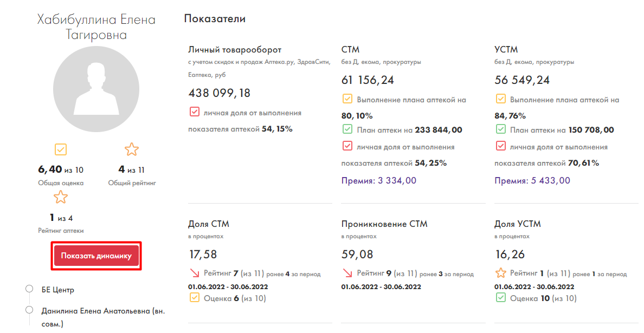
Task: Click the star icon in Доля УСТМ rating
Action: point(500,273)
